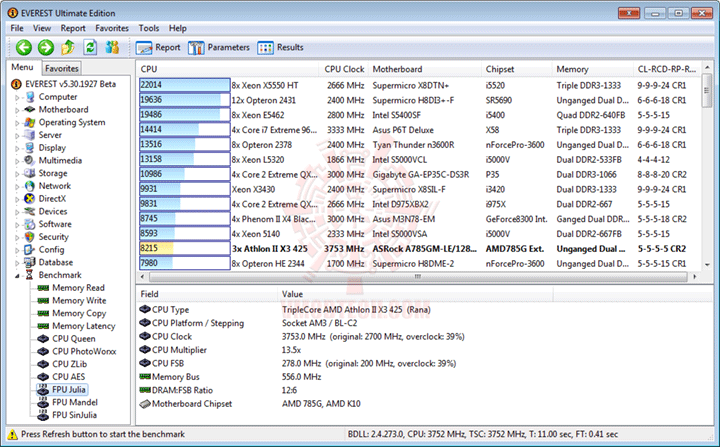The height and width of the screenshot is (447, 720).
Task: Click the Manage users toolbar icon
Action: click(112, 47)
